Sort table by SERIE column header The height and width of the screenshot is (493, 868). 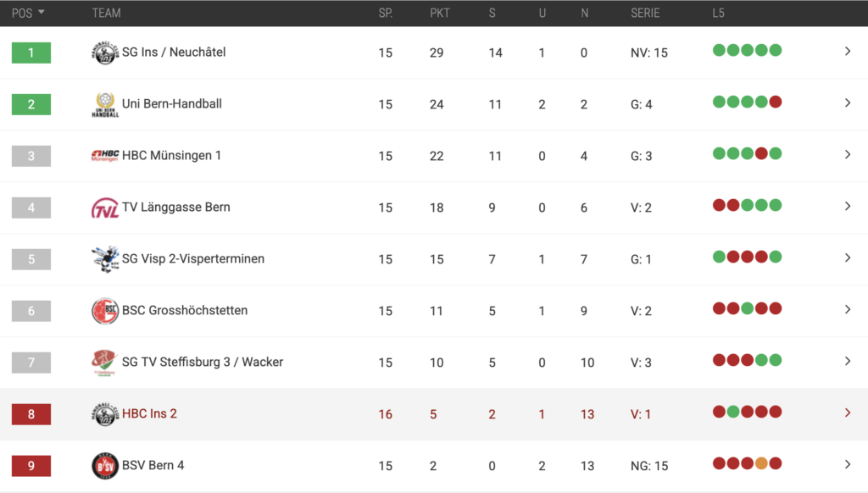coord(645,13)
